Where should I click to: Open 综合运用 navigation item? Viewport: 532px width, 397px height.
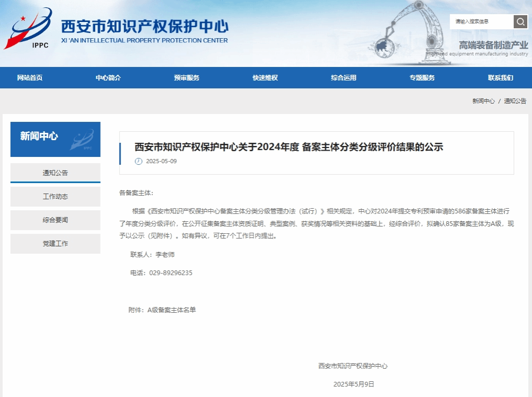click(x=343, y=77)
